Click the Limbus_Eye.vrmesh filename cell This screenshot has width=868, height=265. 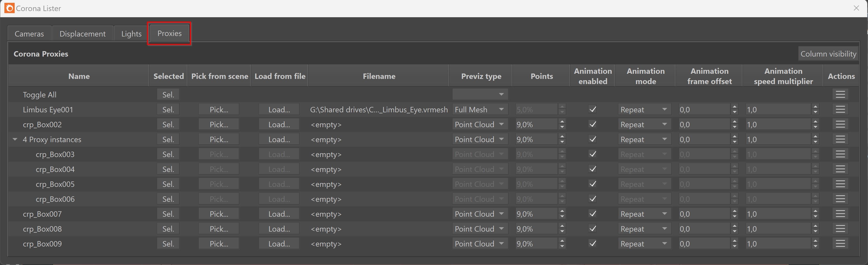click(379, 109)
